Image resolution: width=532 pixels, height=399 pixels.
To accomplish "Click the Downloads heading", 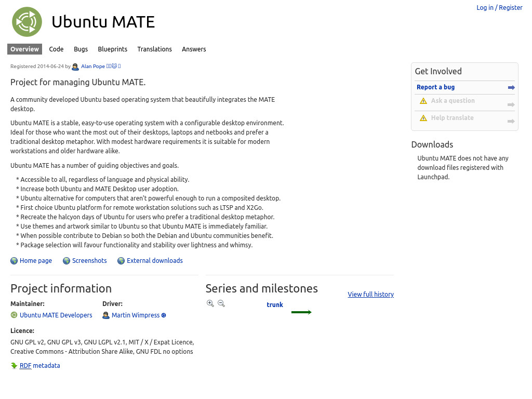I will (432, 144).
